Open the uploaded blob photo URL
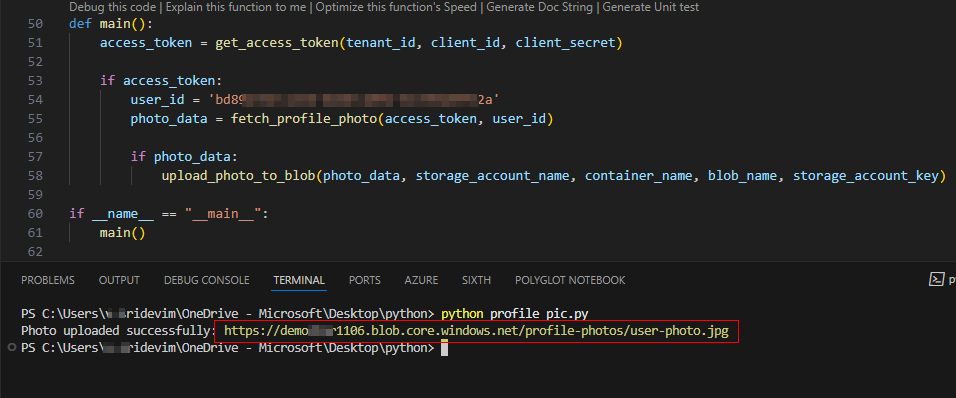This screenshot has width=956, height=398. coord(476,332)
